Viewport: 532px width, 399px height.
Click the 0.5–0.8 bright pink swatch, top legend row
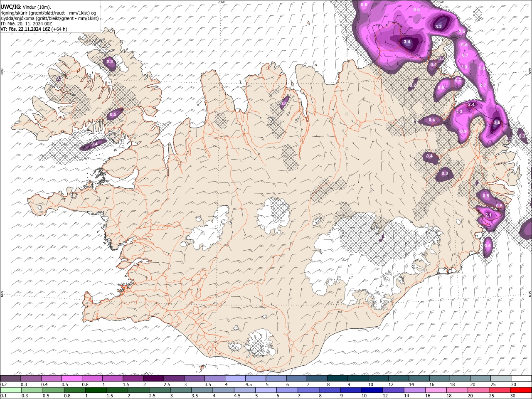tap(71, 378)
